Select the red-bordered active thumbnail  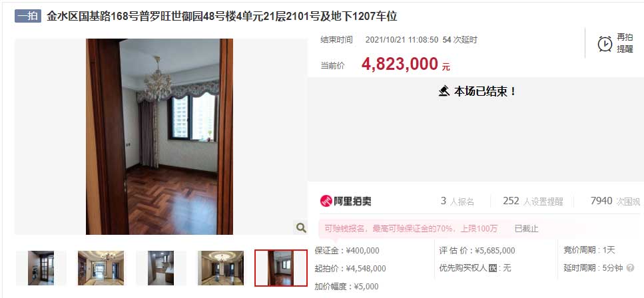pos(281,268)
